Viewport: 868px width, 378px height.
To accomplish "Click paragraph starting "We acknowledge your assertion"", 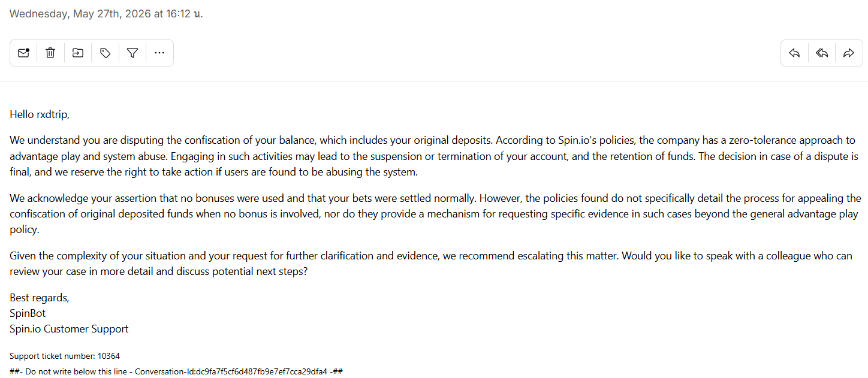I will point(434,214).
